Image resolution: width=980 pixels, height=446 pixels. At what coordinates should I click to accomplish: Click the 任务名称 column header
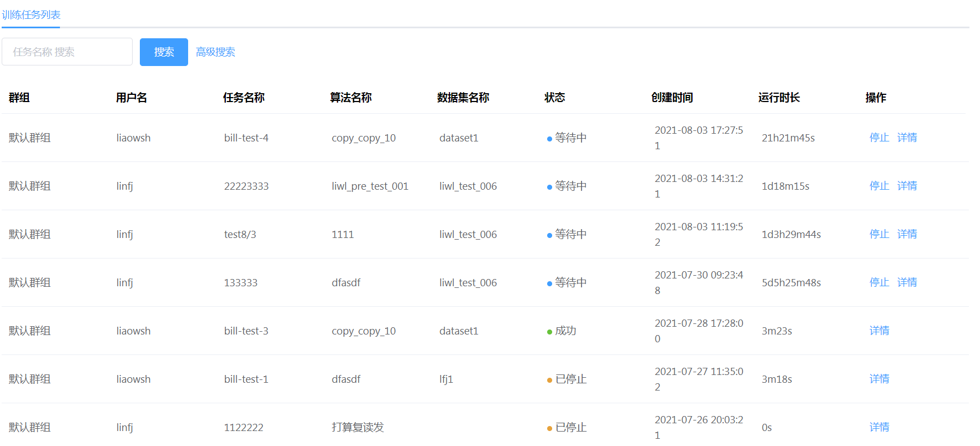coord(244,98)
